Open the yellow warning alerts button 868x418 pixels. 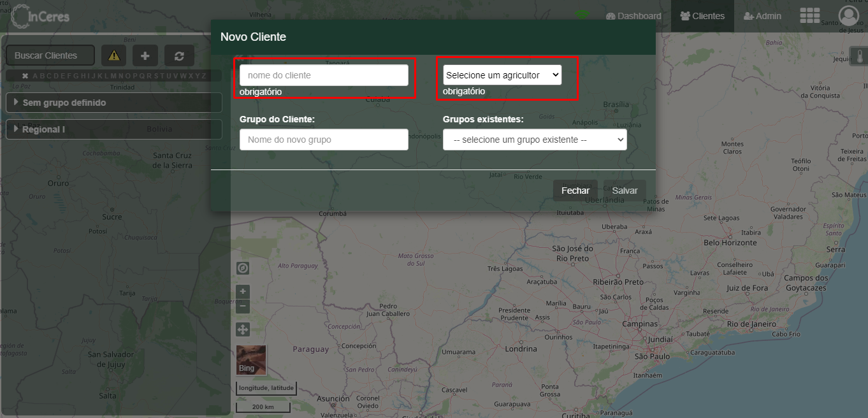pos(113,55)
